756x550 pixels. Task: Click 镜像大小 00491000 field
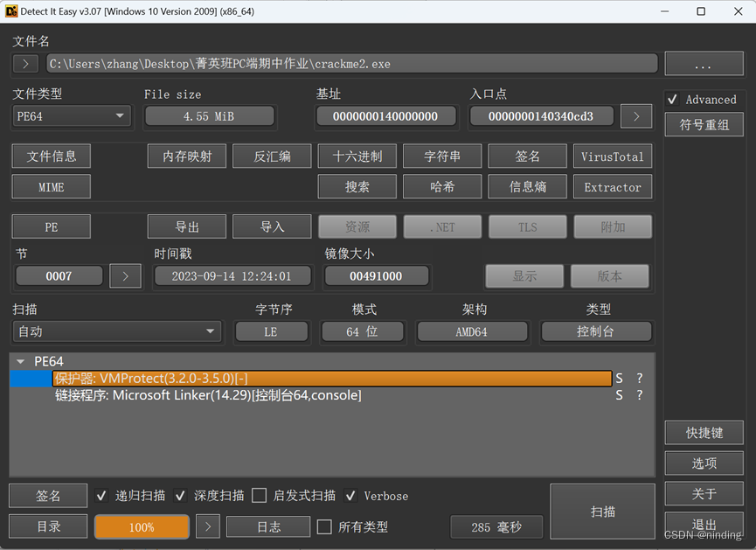click(x=376, y=276)
